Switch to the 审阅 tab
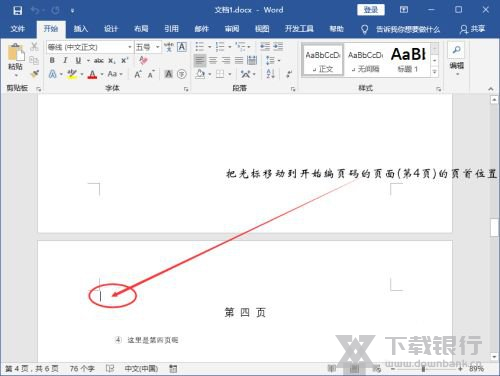Screen dimensions: 500x376 click(x=232, y=29)
